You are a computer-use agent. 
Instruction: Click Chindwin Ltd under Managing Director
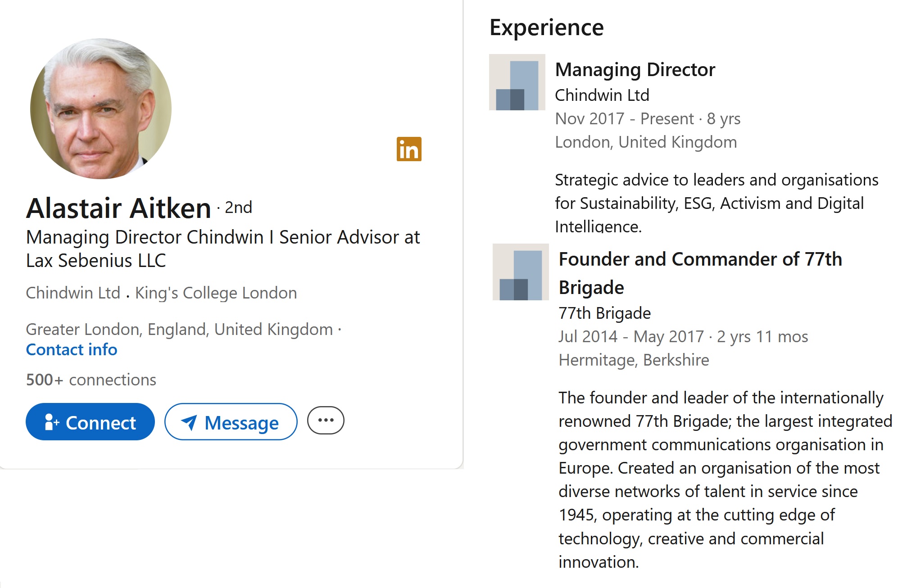click(602, 95)
